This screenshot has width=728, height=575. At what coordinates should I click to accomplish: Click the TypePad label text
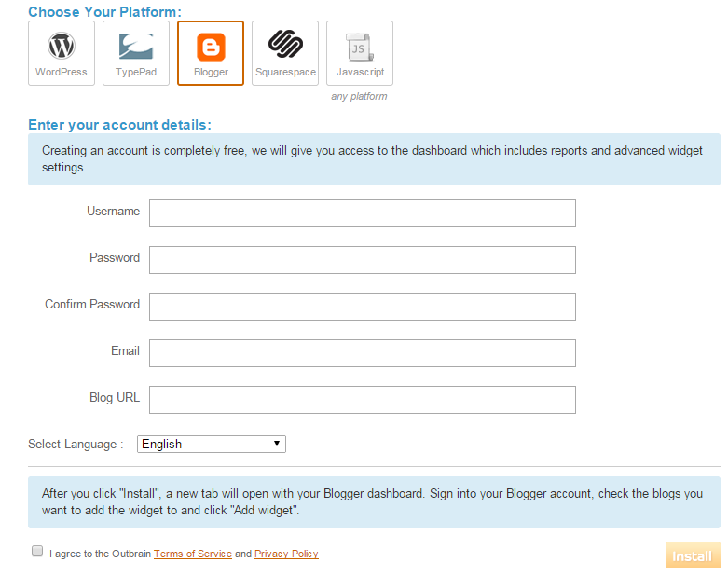tap(136, 72)
